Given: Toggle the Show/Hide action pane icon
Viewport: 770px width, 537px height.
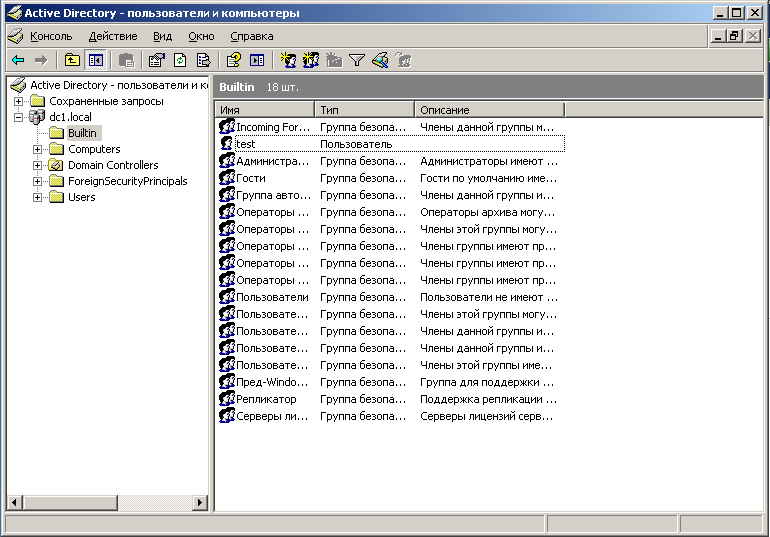Looking at the screenshot, I should (257, 60).
